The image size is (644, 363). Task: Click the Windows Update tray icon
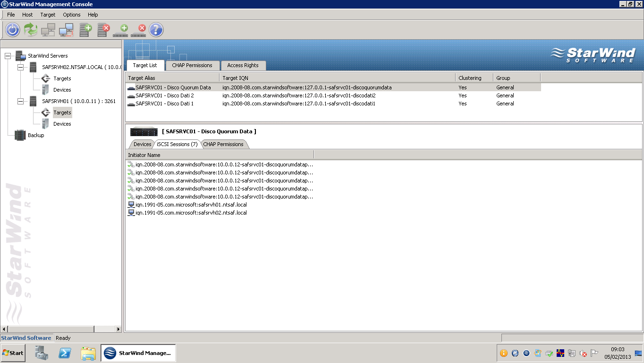click(538, 353)
